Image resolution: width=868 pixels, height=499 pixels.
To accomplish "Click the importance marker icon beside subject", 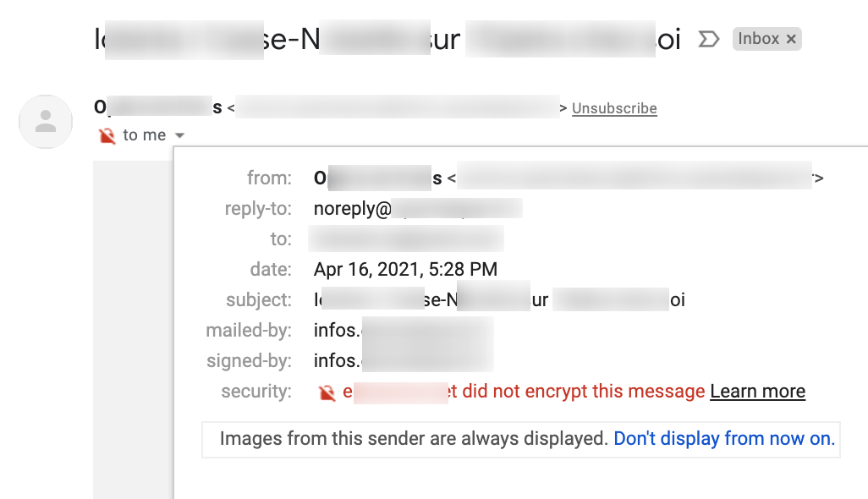I will [709, 39].
